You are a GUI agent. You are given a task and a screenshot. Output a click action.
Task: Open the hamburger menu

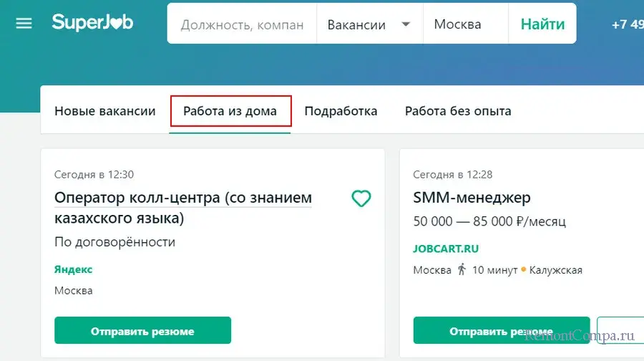tap(24, 24)
